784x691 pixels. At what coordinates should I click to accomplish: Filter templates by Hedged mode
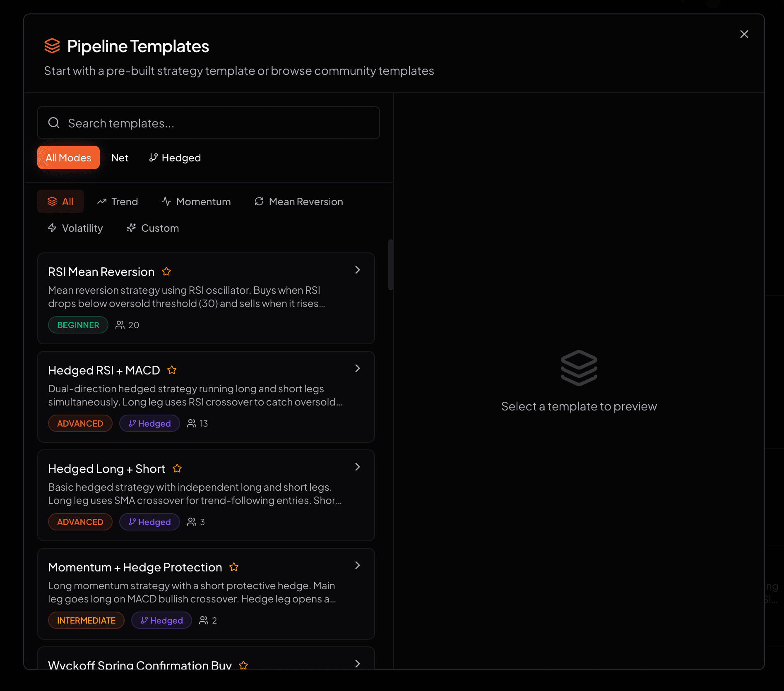pyautogui.click(x=175, y=158)
